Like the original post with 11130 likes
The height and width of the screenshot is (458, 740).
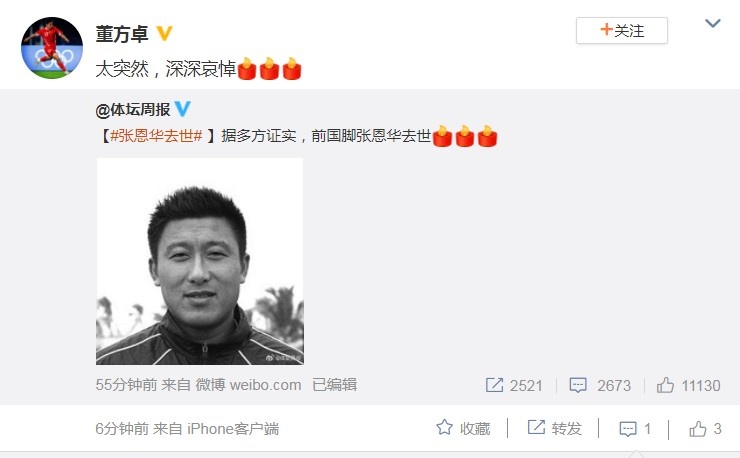pyautogui.click(x=665, y=385)
